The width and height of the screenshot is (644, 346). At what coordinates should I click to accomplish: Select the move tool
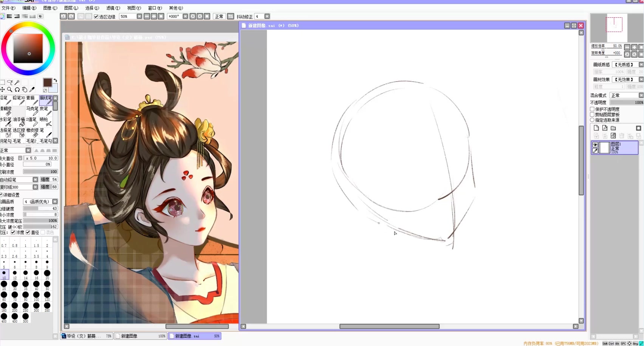pyautogui.click(x=3, y=90)
